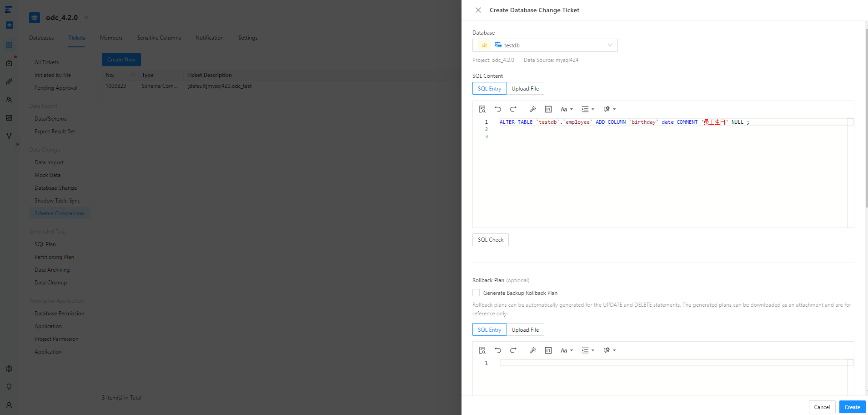Redo the edit in SQL Content editor

click(x=513, y=109)
